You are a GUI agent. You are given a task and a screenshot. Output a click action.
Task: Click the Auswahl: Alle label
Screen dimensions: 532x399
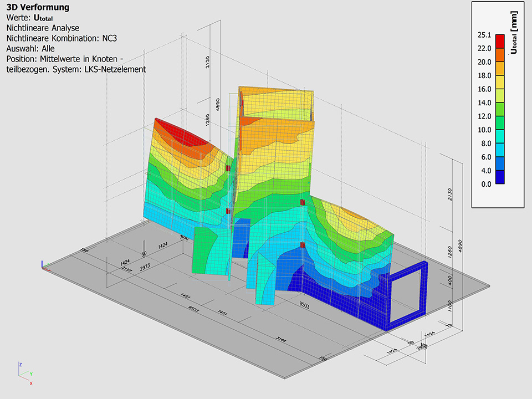click(30, 48)
